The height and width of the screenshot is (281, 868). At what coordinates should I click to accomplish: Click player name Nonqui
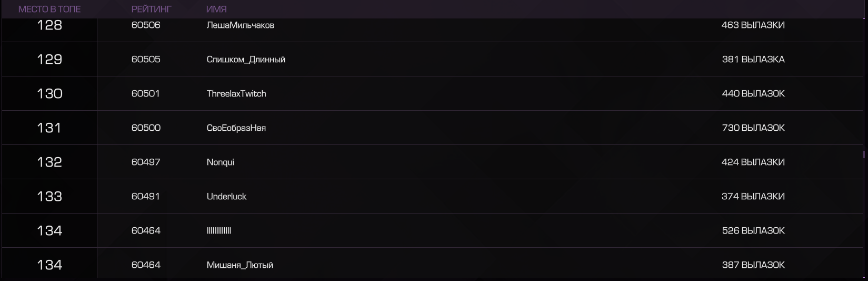click(221, 162)
